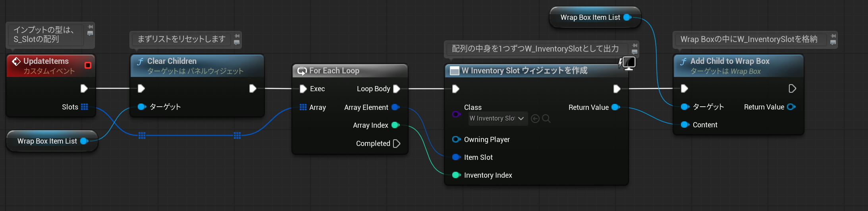Click the Loop Body exec pin
The height and width of the screenshot is (211, 868).
tap(396, 89)
